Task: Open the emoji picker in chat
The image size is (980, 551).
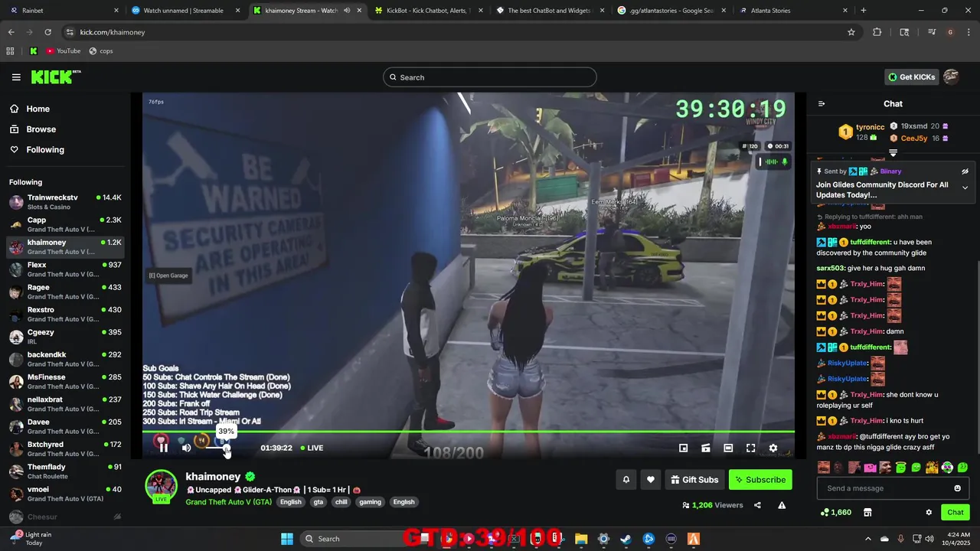Action: click(x=957, y=488)
